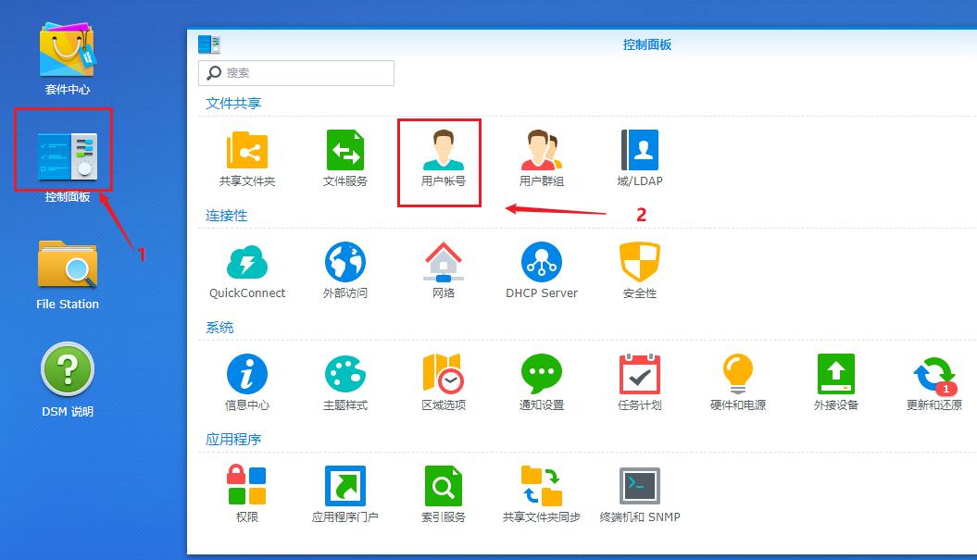977x560 pixels.
Task: 打开共享文件夹设置
Action: point(247,157)
